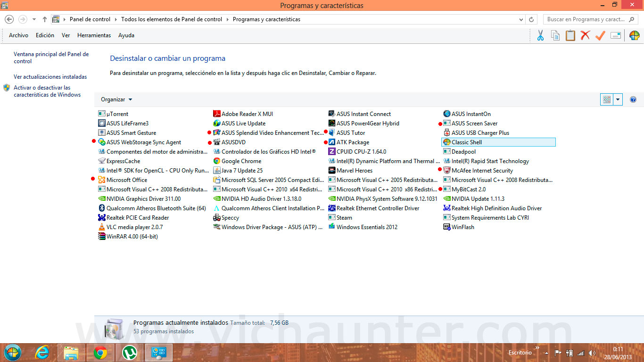
Task: Click the volume speaker icon in the tray
Action: click(x=592, y=353)
